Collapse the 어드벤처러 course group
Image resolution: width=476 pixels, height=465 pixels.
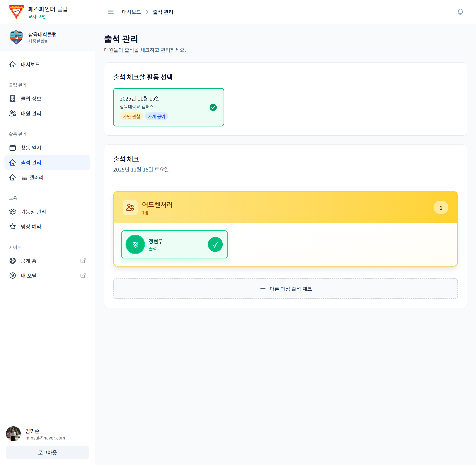click(286, 207)
